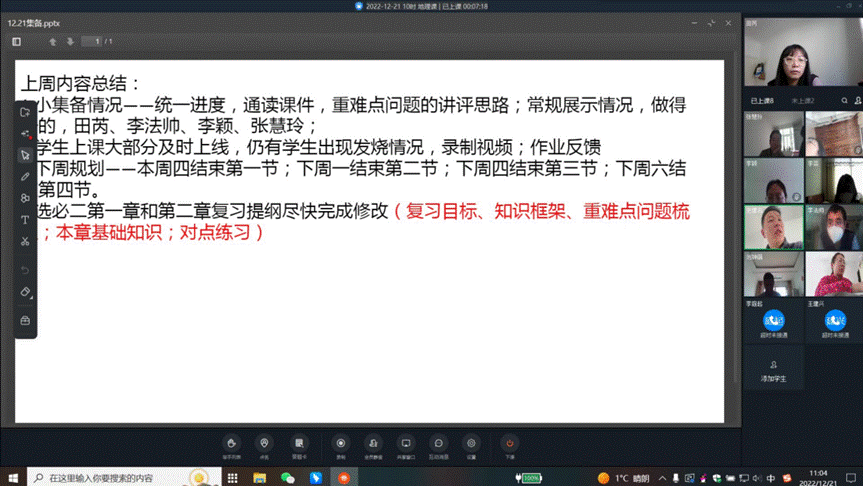Select the scissors cut tool
Image resolution: width=863 pixels, height=486 pixels.
click(25, 241)
